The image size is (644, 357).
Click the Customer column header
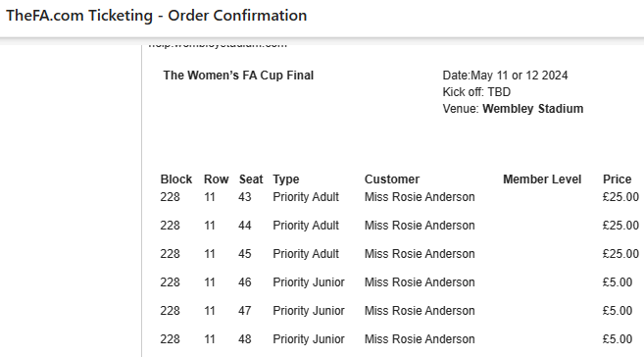pyautogui.click(x=392, y=179)
